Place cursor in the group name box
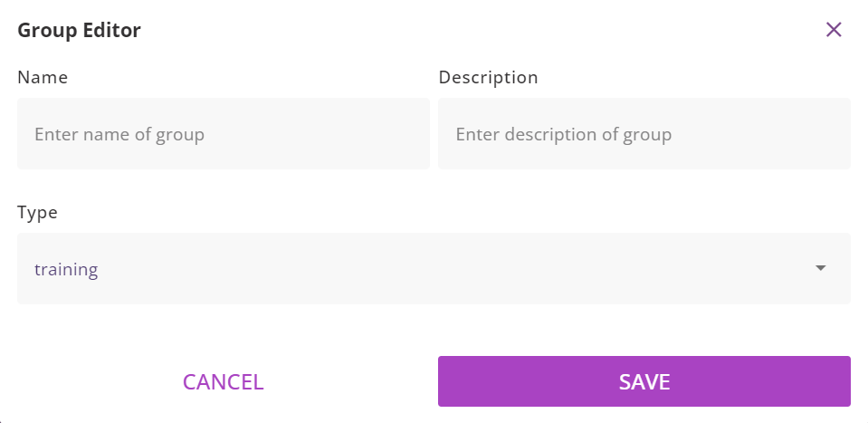This screenshot has width=868, height=423. click(x=223, y=134)
